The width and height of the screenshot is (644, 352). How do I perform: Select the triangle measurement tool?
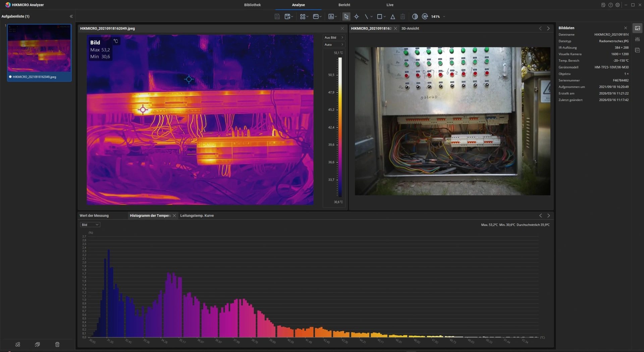click(x=392, y=16)
